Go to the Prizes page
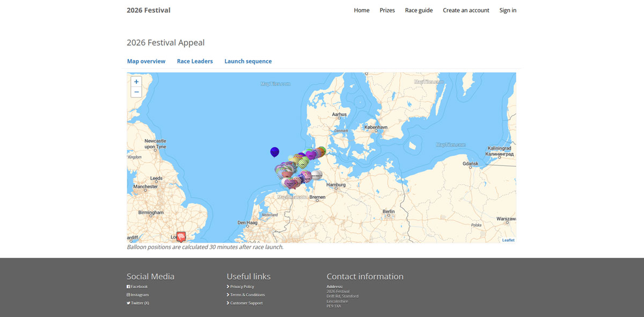644x317 pixels. tap(387, 10)
